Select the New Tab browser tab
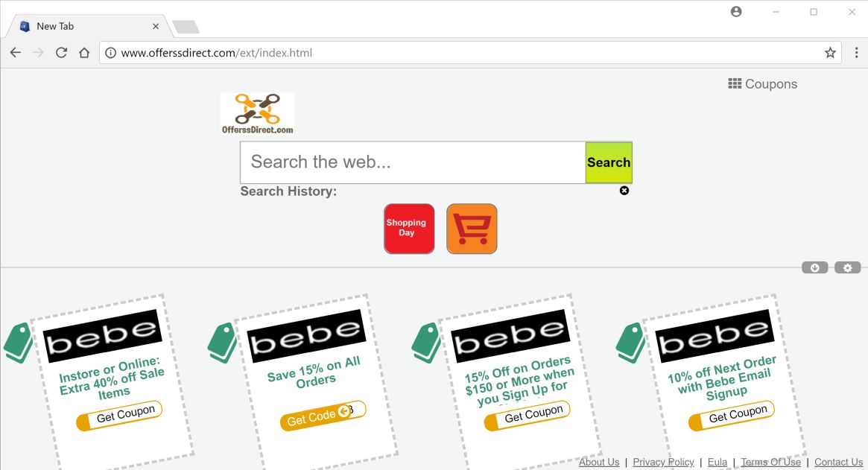Screen dimensions: 868x470 click(x=89, y=26)
